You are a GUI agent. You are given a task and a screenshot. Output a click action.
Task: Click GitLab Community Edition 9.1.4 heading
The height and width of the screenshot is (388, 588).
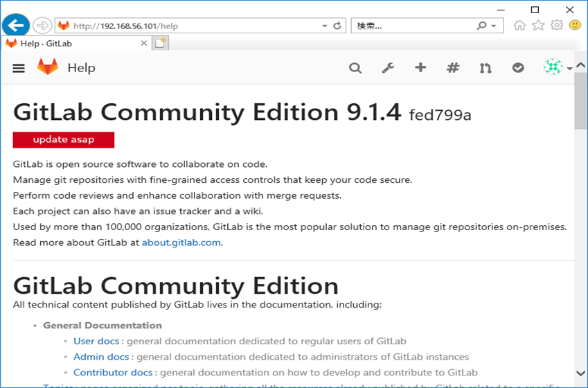pyautogui.click(x=207, y=112)
